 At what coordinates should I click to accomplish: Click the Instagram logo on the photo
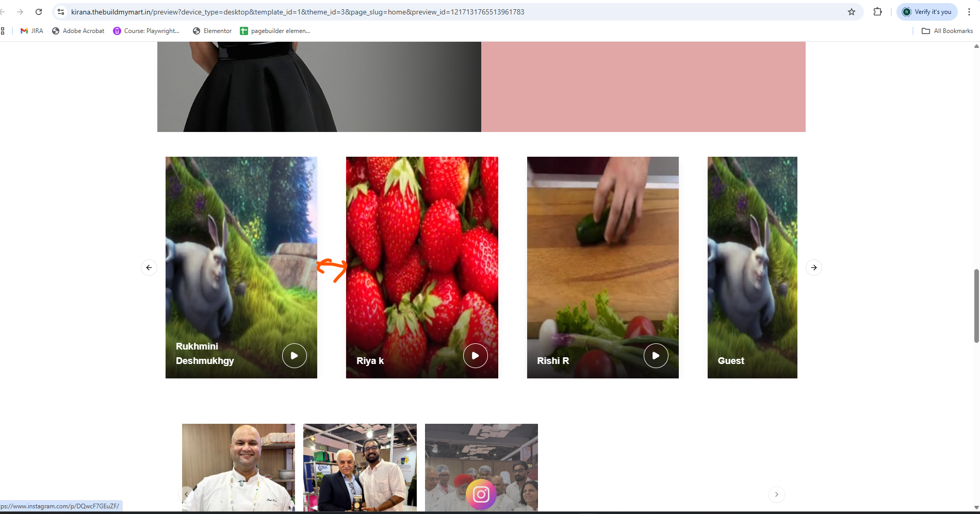[x=481, y=495]
